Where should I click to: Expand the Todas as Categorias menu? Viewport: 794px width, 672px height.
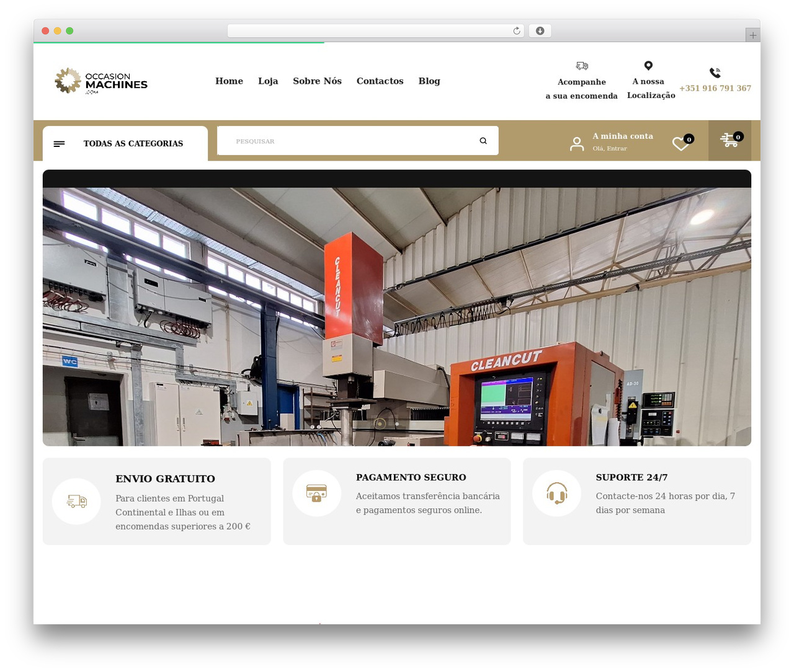125,143
